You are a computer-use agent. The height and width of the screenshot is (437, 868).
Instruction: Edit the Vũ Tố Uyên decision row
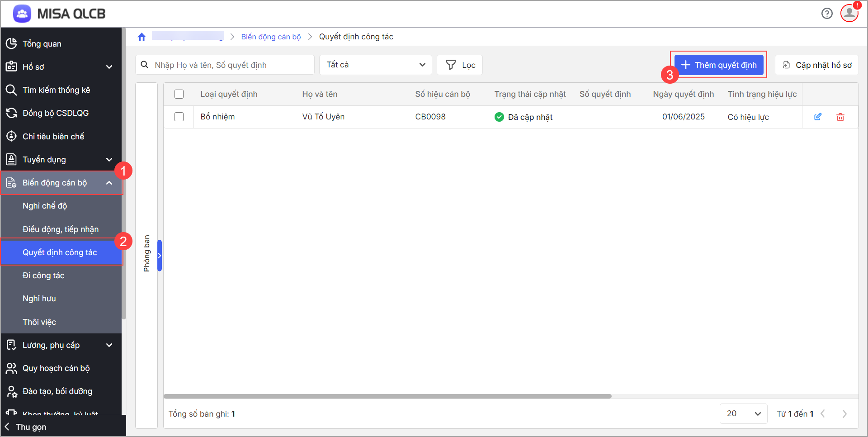tap(817, 117)
